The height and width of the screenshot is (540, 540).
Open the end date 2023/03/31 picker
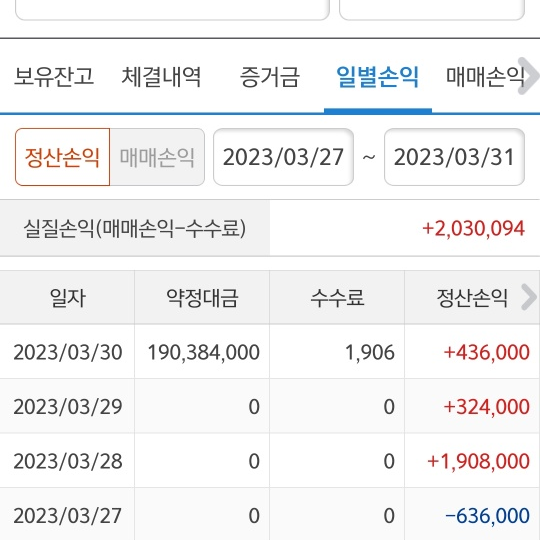point(454,157)
